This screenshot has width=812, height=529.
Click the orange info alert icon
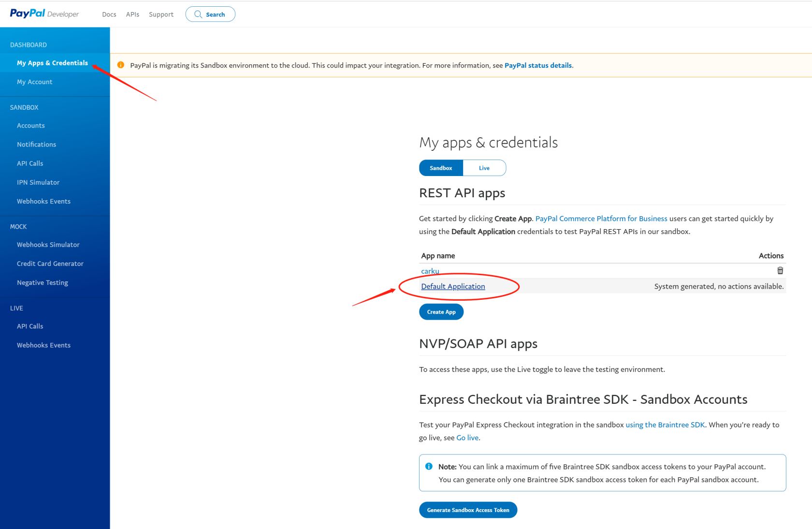121,65
